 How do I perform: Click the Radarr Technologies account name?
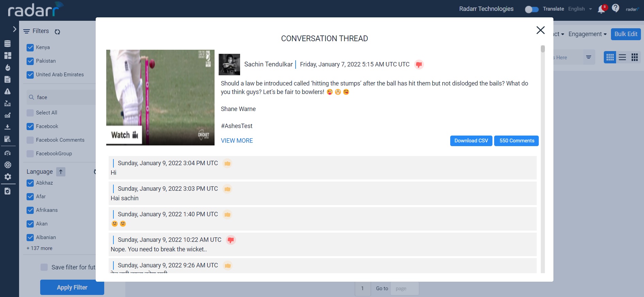pyautogui.click(x=486, y=9)
